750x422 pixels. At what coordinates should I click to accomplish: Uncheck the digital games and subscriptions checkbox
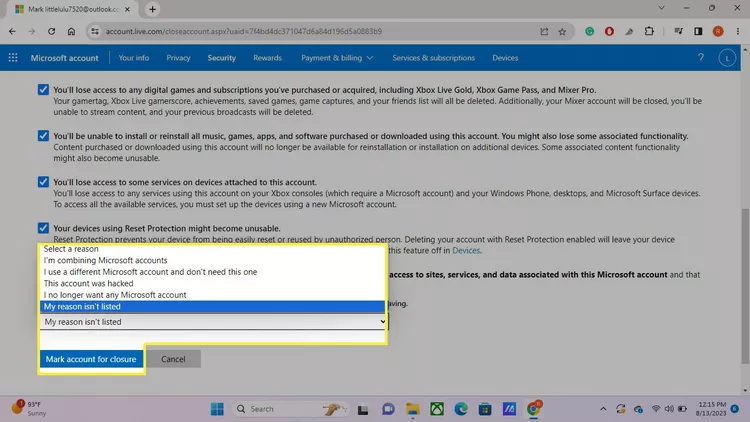click(x=43, y=89)
